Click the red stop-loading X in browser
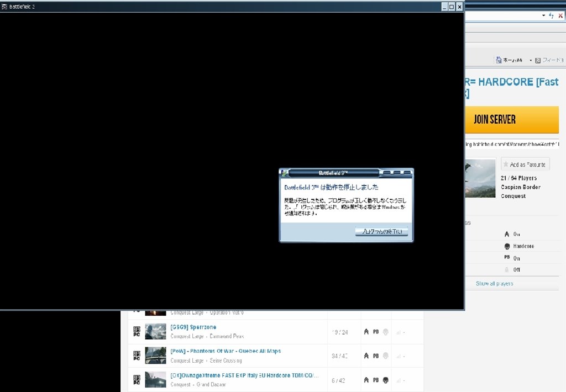566x392 pixels. 560,15
